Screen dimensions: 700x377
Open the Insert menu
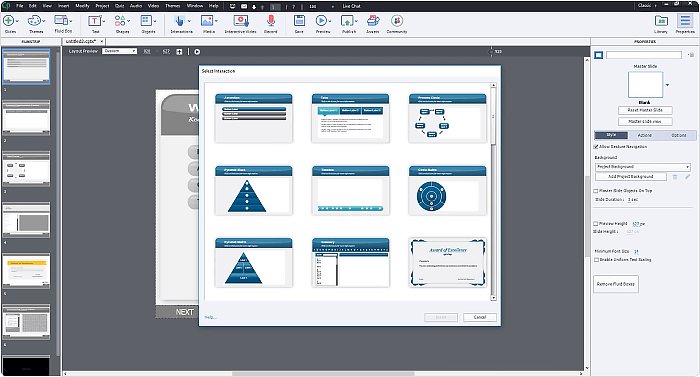point(63,6)
